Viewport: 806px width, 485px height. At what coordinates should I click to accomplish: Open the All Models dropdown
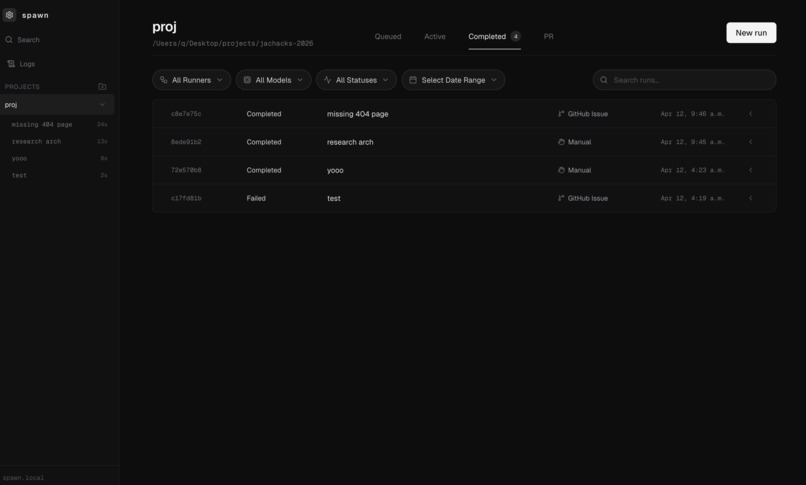coord(273,80)
